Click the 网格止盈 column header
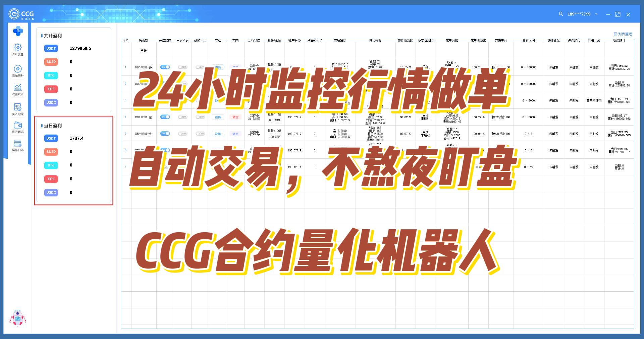This screenshot has height=339, width=644. tap(594, 40)
